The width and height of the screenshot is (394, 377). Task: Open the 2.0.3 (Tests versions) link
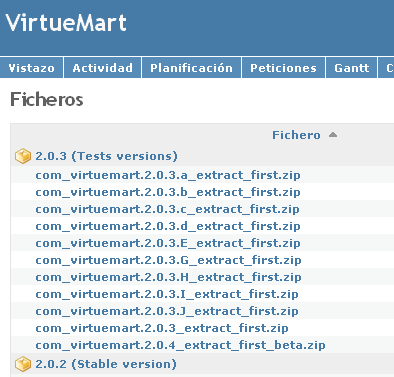106,156
